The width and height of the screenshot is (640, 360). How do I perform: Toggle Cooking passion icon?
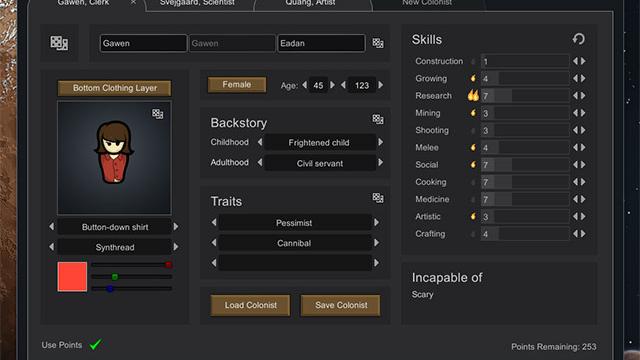[473, 182]
